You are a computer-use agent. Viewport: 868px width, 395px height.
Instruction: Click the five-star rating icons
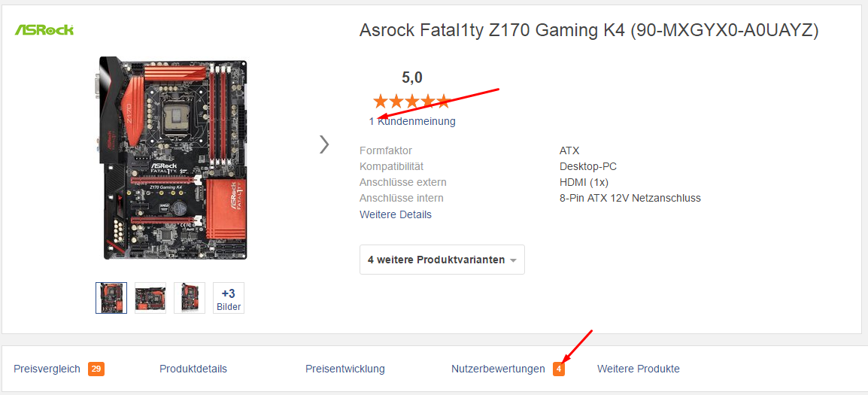[412, 102]
